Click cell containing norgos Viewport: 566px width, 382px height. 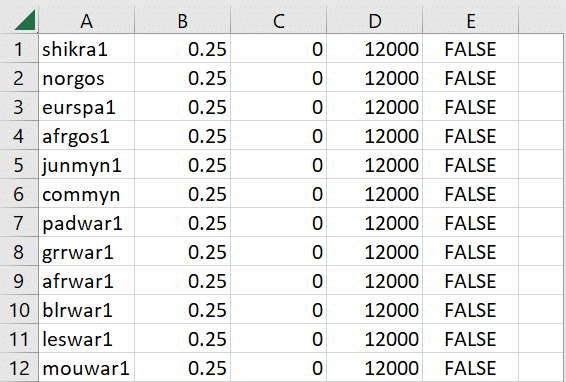tap(86, 77)
